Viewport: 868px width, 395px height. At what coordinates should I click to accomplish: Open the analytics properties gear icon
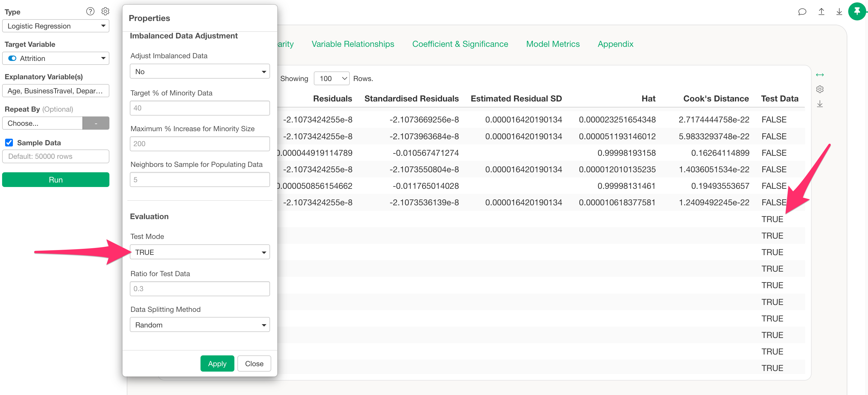click(x=105, y=11)
